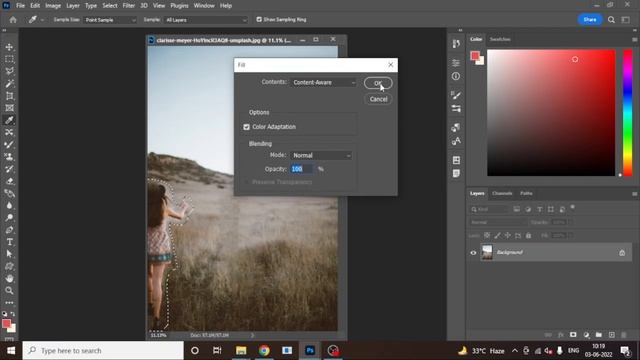The width and height of the screenshot is (640, 360).
Task: Open the Info panel icon in the dock
Action: point(456,76)
